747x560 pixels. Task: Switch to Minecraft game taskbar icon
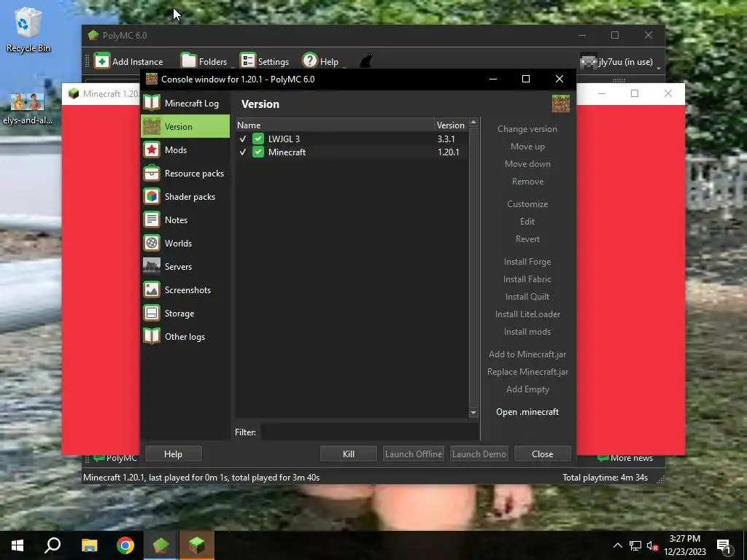pos(197,545)
